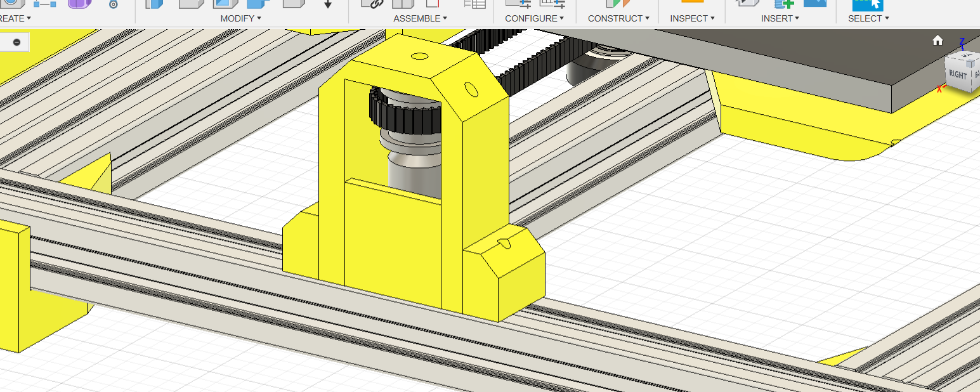Image resolution: width=980 pixels, height=392 pixels.
Task: Click the green-plus Insert Derive icon
Action: click(784, 3)
